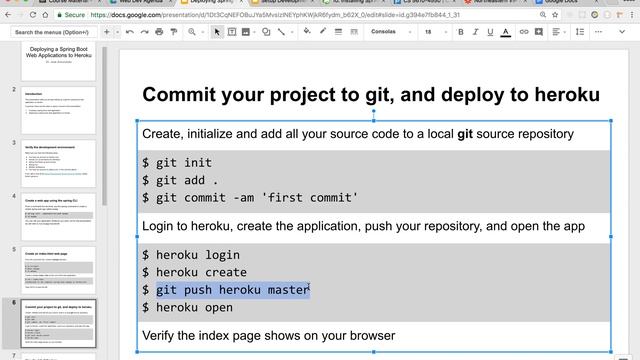Click the zoom magnifier tool
Screen dimensions: 640x360
pyautogui.click(x=191, y=32)
